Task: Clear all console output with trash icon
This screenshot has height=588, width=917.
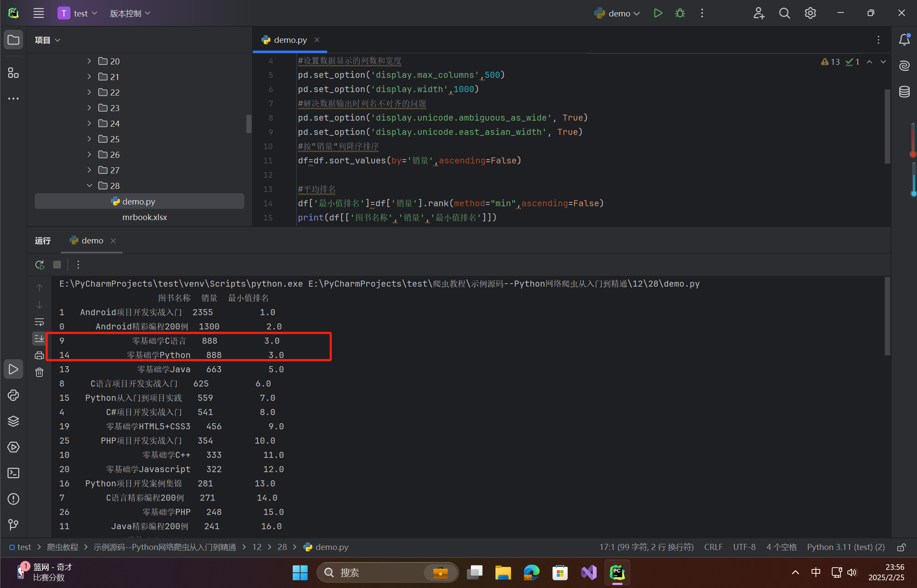Action: coord(39,372)
